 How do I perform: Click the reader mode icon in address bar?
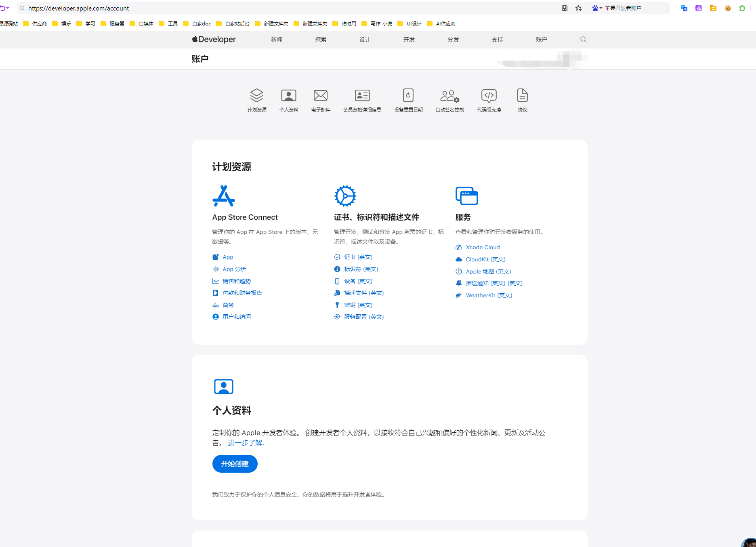point(565,8)
